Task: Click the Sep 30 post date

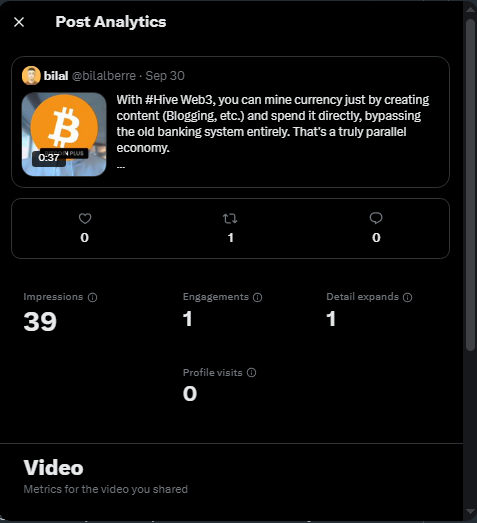Action: pos(165,76)
